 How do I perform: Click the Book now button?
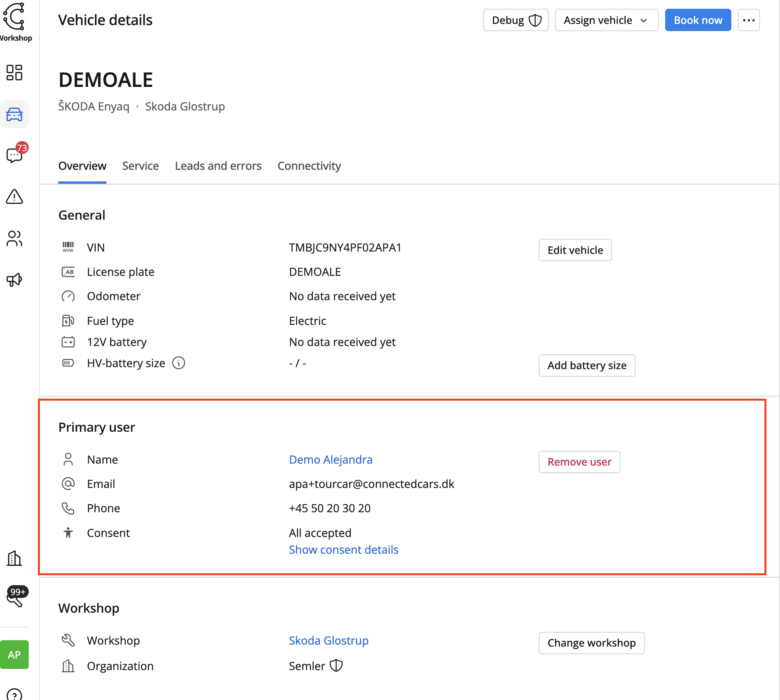[698, 20]
